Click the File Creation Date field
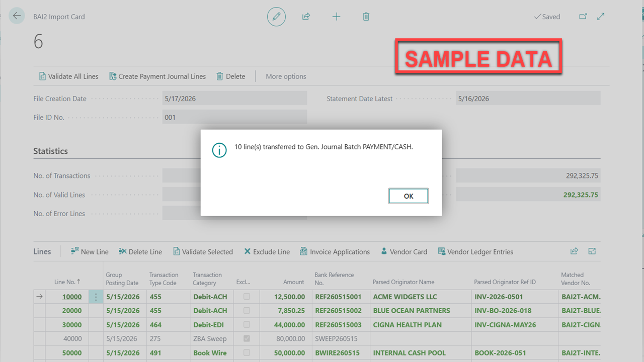The image size is (644, 362). pyautogui.click(x=234, y=99)
